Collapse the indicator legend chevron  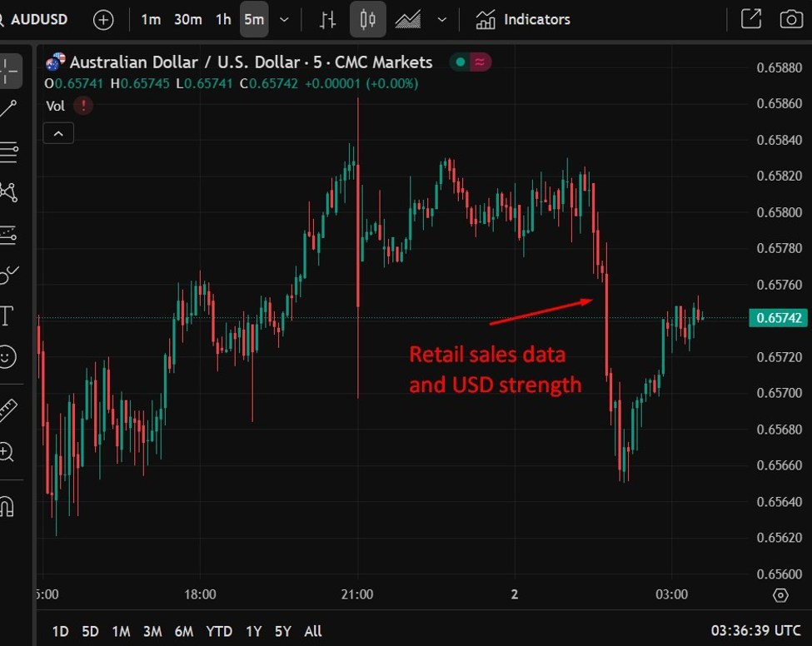tap(58, 133)
